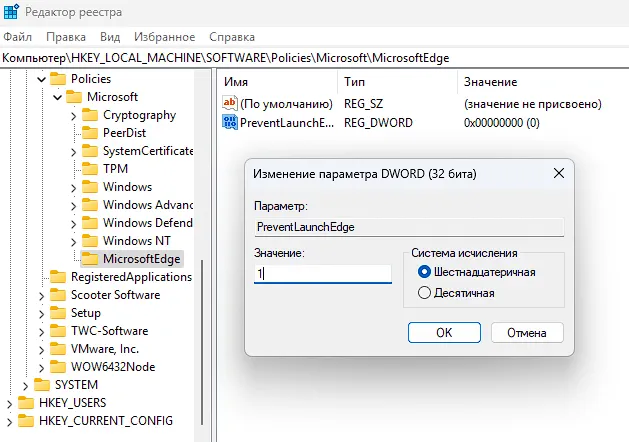Image resolution: width=629 pixels, height=442 pixels.
Task: Click the VMware, Inc. folder icon
Action: (58, 349)
